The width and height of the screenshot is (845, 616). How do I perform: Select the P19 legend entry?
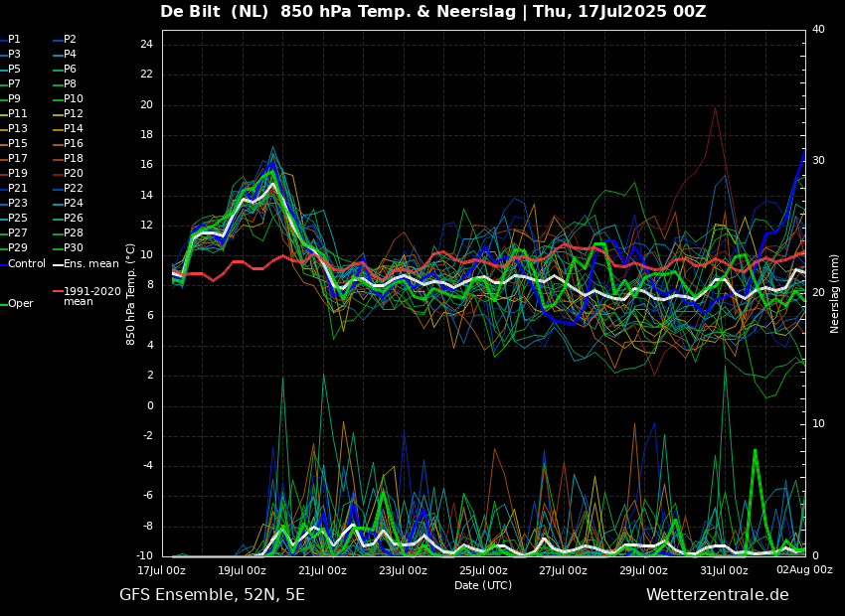click(x=14, y=174)
